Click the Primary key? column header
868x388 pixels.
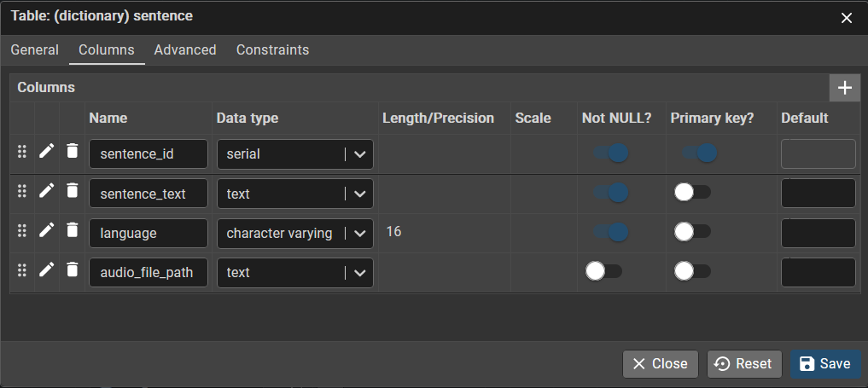pos(712,119)
